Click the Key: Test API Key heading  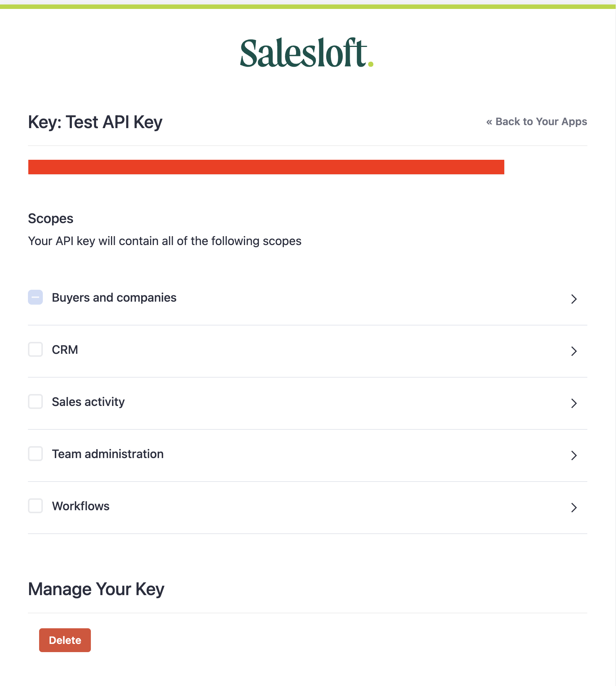click(95, 122)
